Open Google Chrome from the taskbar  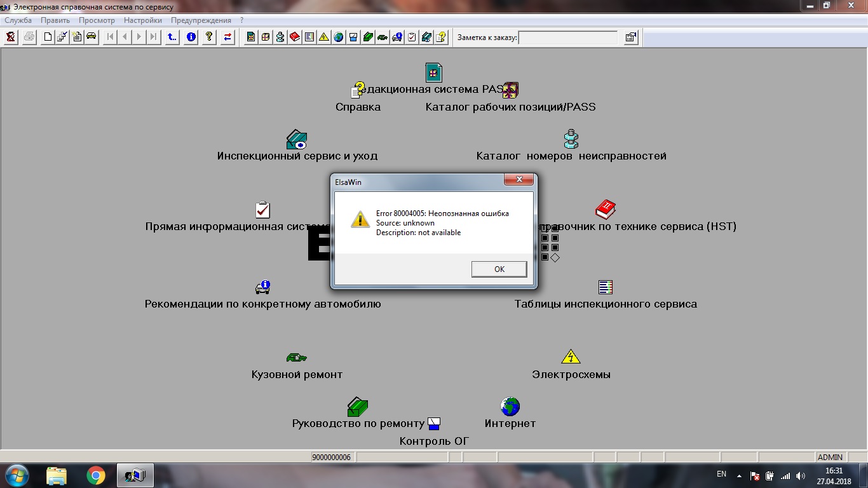[96, 475]
